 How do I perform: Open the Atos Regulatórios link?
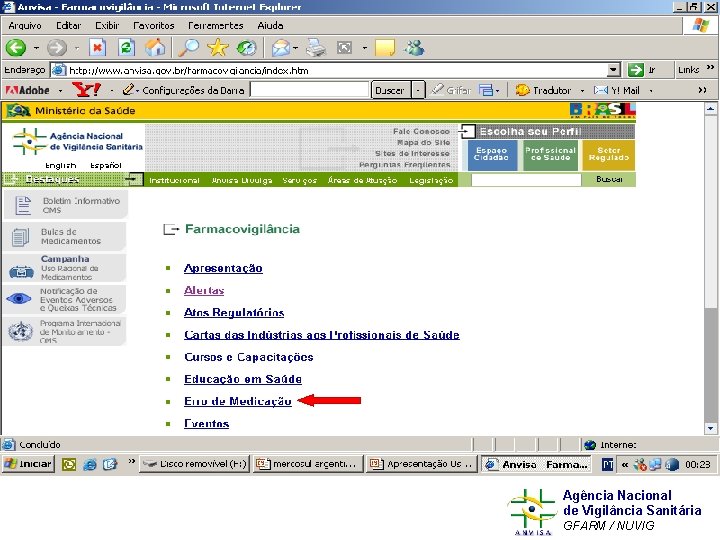click(234, 312)
